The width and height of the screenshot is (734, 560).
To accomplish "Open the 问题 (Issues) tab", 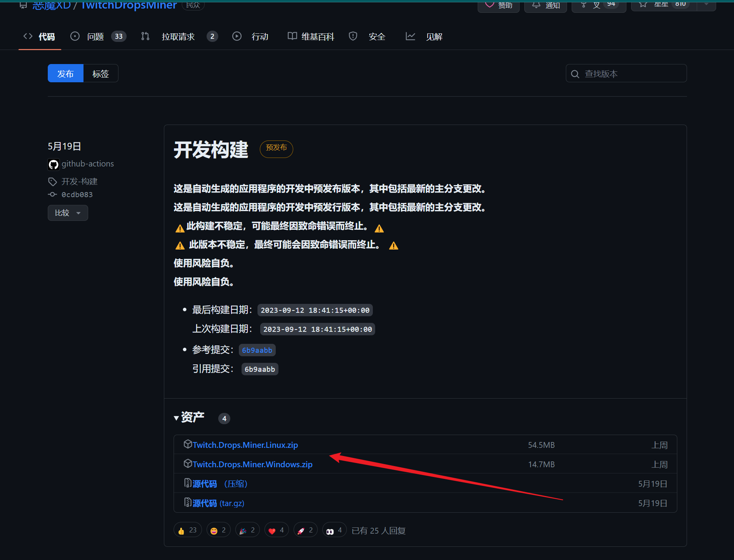I will coord(98,36).
